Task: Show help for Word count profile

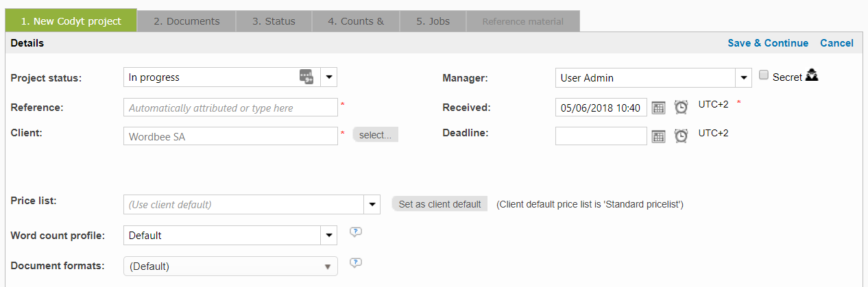Action: pos(355,232)
